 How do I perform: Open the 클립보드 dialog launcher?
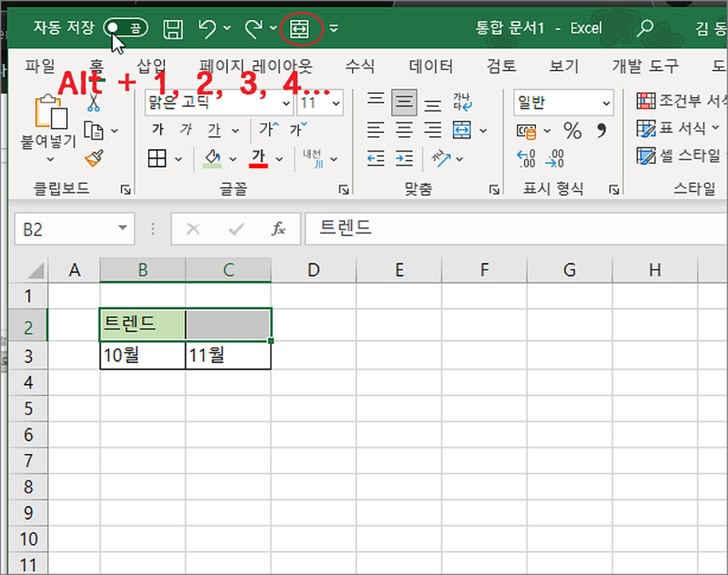[125, 190]
